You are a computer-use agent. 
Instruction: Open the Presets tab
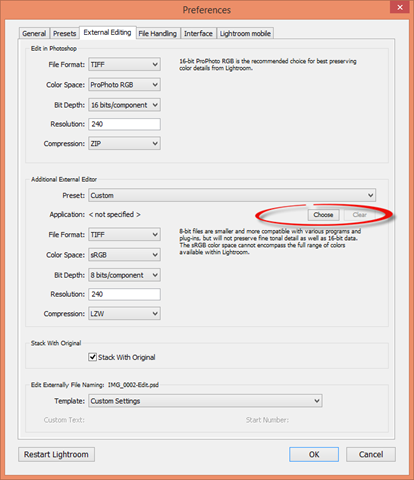[x=65, y=33]
